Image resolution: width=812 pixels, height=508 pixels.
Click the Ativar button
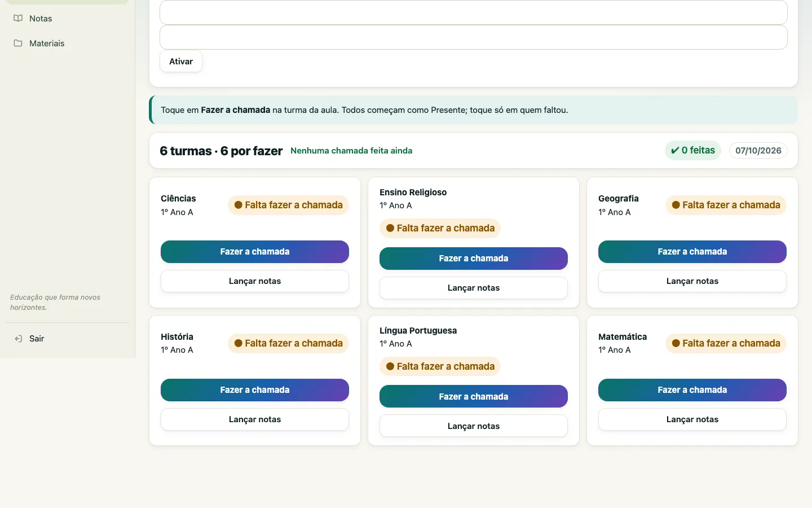[x=181, y=62]
